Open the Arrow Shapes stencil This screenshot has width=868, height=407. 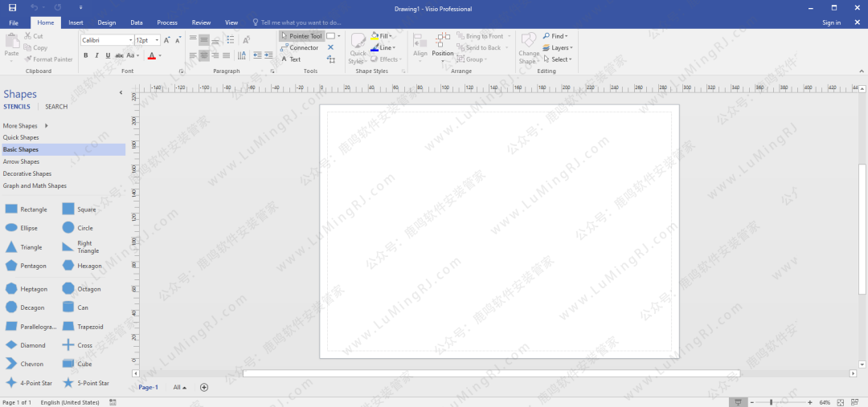(x=21, y=161)
